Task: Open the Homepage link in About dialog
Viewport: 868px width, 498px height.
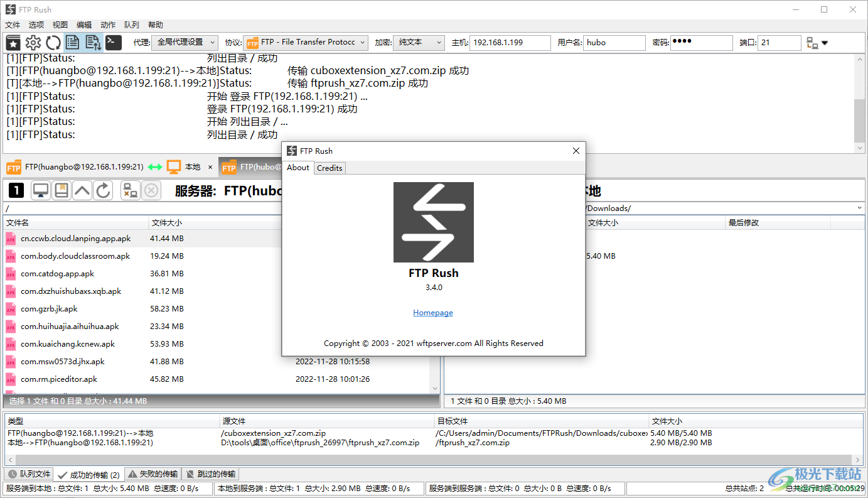Action: [x=433, y=313]
